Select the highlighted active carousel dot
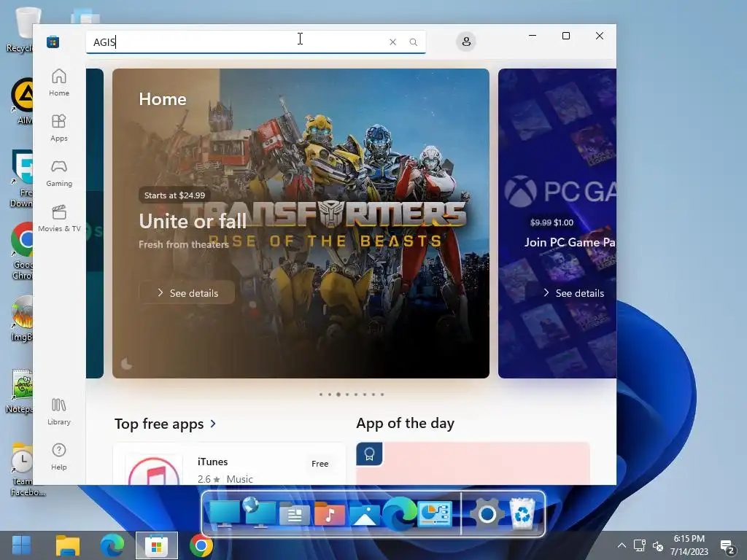 coord(338,394)
